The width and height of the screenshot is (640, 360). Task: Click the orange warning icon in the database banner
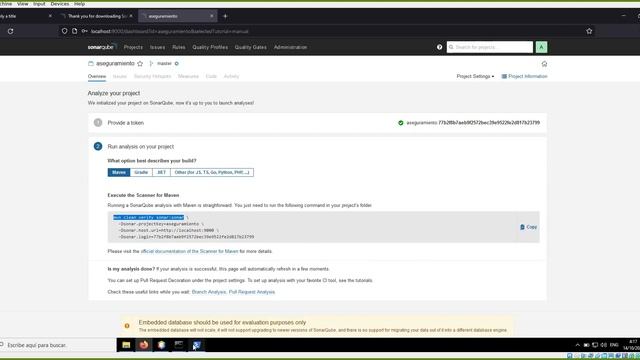127,326
